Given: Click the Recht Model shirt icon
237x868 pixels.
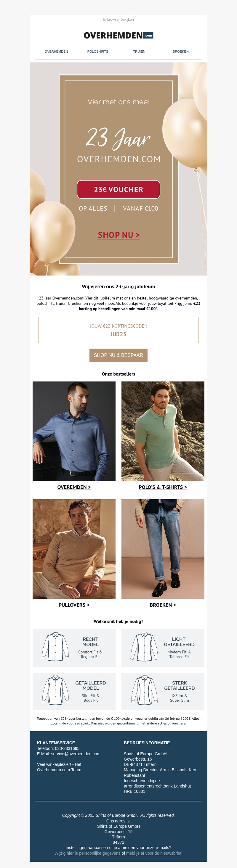Looking at the screenshot, I should [55, 647].
